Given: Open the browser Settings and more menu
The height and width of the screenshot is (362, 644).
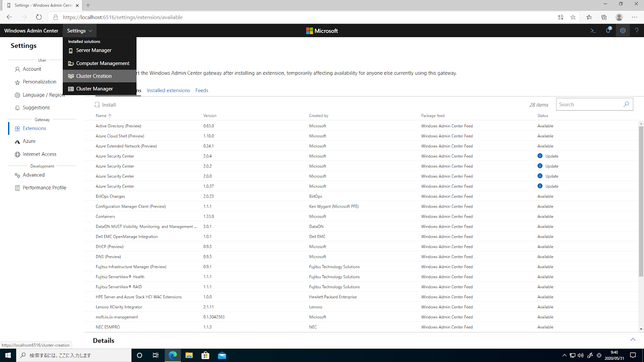Looking at the screenshot, I should coord(635,17).
